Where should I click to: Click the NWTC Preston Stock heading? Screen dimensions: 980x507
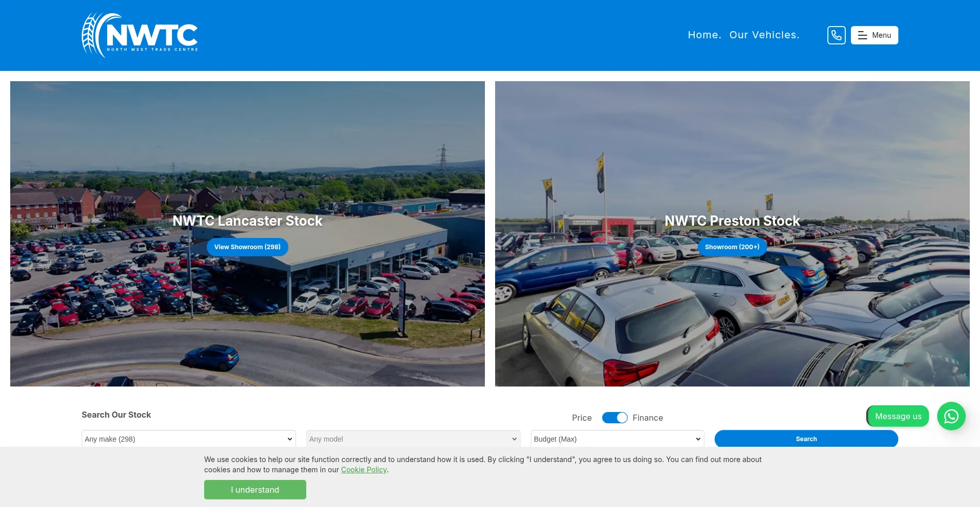click(x=732, y=221)
